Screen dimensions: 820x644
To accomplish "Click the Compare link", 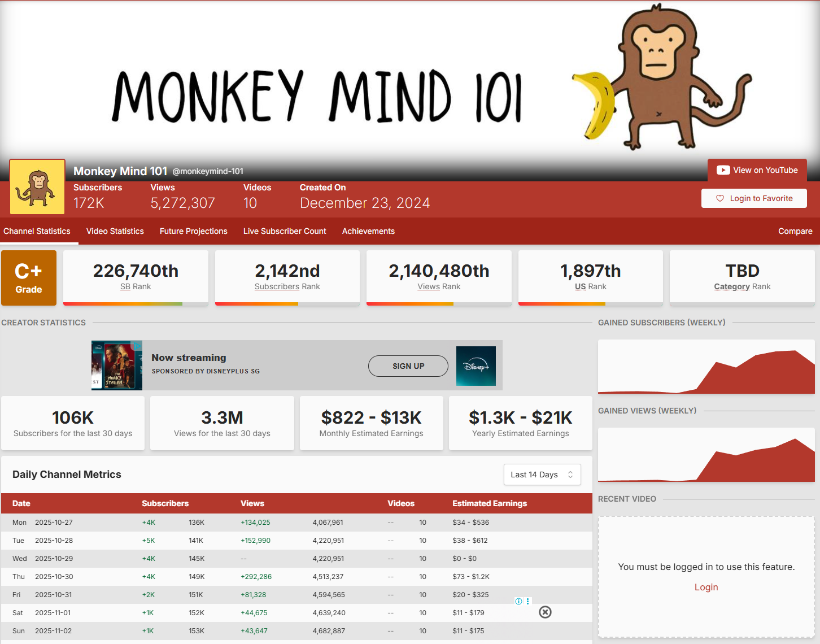I will [x=795, y=231].
